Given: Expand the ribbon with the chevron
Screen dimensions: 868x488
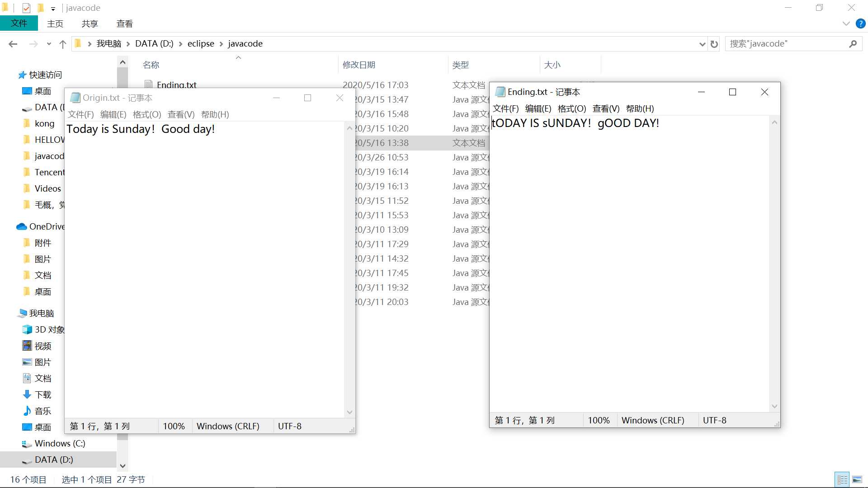Looking at the screenshot, I should click(x=846, y=23).
